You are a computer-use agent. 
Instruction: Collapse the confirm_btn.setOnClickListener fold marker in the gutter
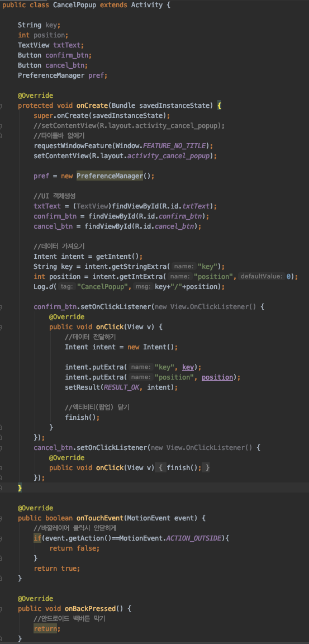pos(1,307)
